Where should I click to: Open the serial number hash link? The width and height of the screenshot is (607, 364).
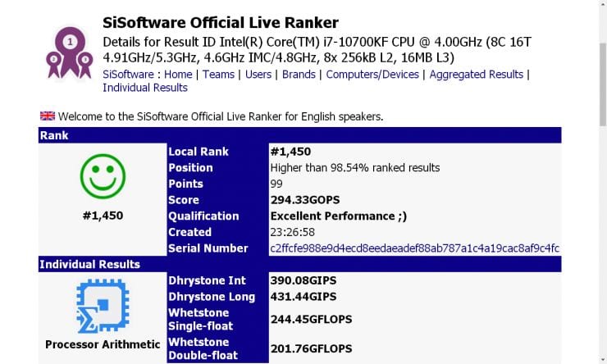(414, 248)
